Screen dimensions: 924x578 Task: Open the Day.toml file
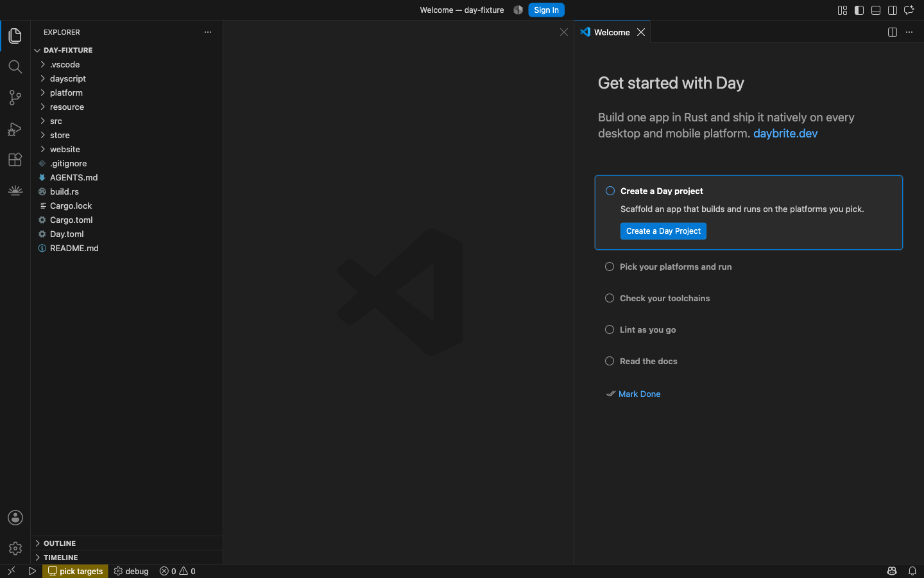pos(126,234)
